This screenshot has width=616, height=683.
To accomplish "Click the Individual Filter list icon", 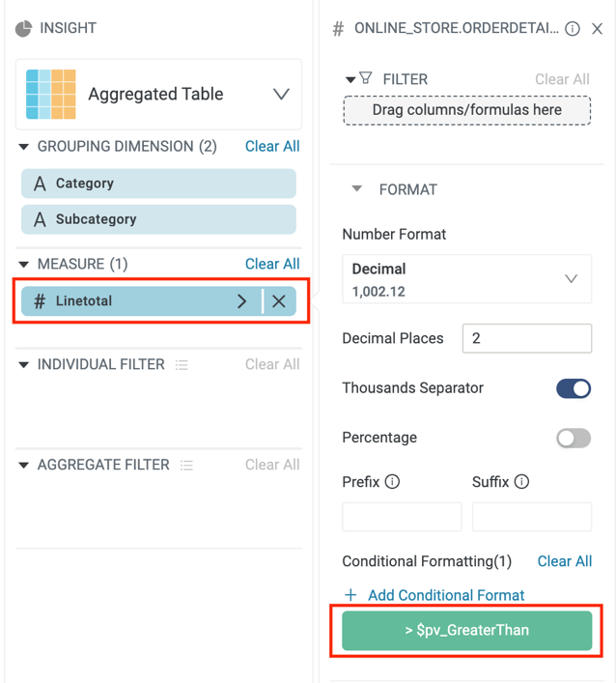I will pyautogui.click(x=182, y=364).
